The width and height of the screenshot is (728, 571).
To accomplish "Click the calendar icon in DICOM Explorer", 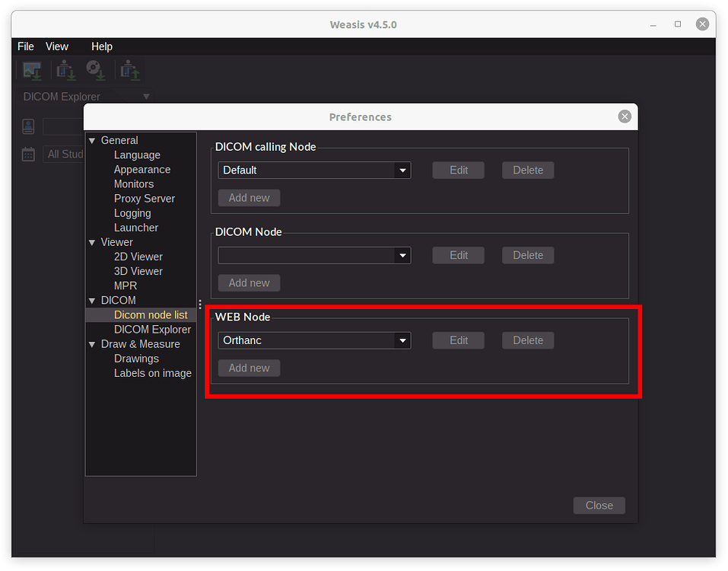I will click(28, 154).
